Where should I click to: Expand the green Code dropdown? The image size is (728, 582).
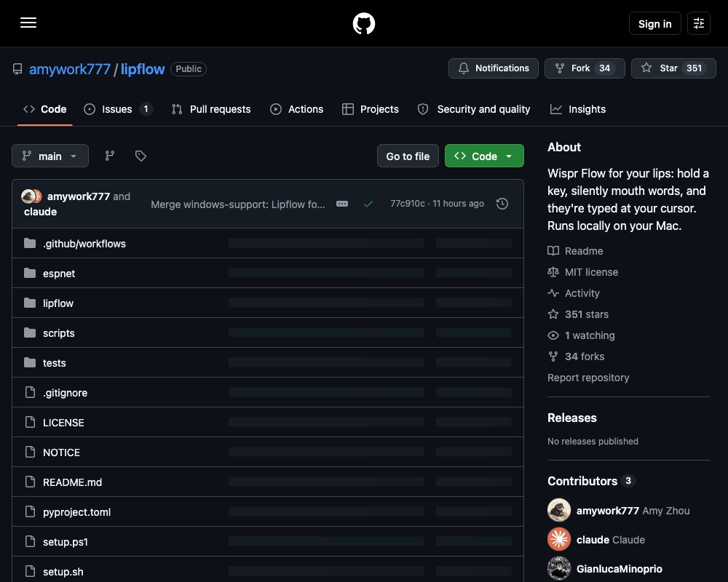click(484, 156)
